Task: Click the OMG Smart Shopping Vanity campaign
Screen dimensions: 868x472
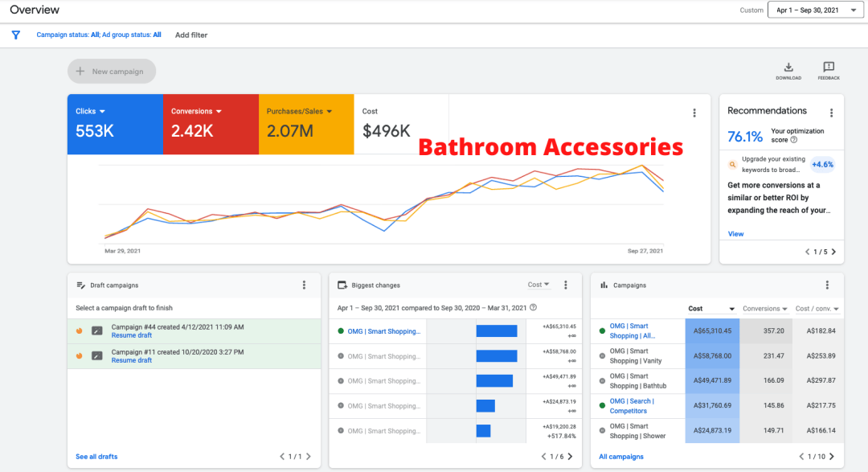Action: point(636,355)
